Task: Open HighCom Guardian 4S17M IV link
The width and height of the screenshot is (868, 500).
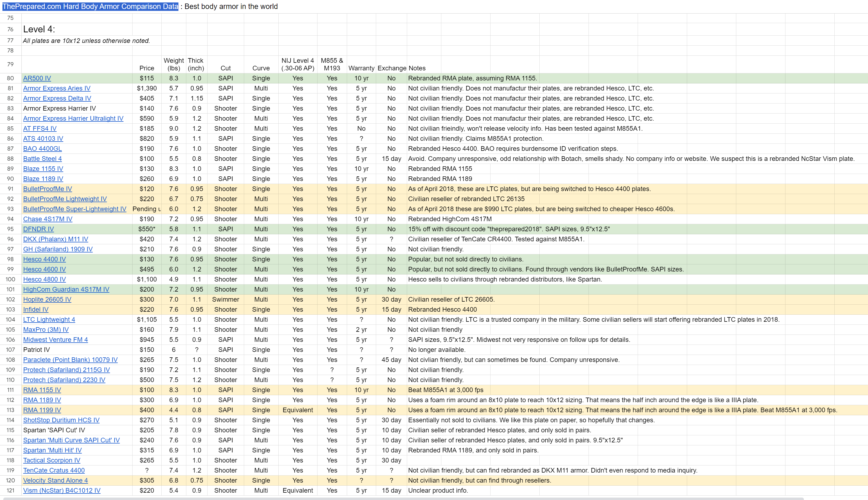Action: point(66,289)
